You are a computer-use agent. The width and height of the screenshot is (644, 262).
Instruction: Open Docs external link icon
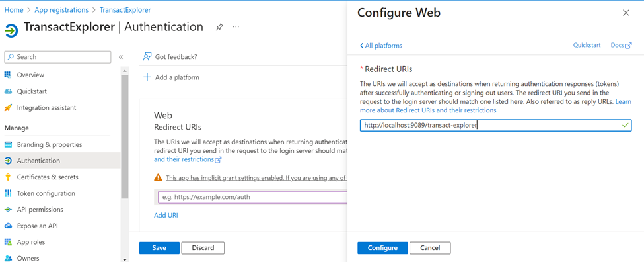tap(628, 46)
